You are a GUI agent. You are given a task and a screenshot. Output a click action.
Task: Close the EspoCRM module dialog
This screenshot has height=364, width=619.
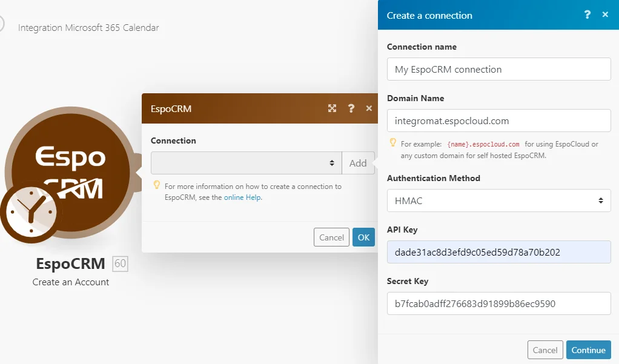[369, 108]
